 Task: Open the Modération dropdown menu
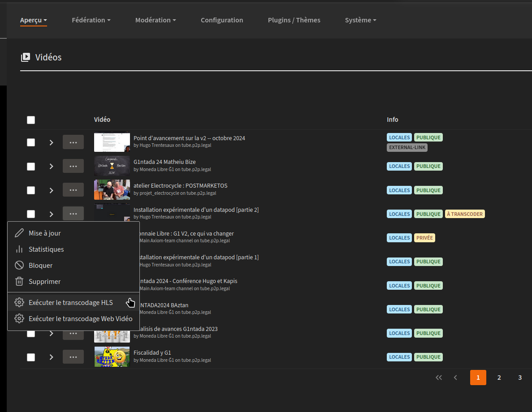156,20
